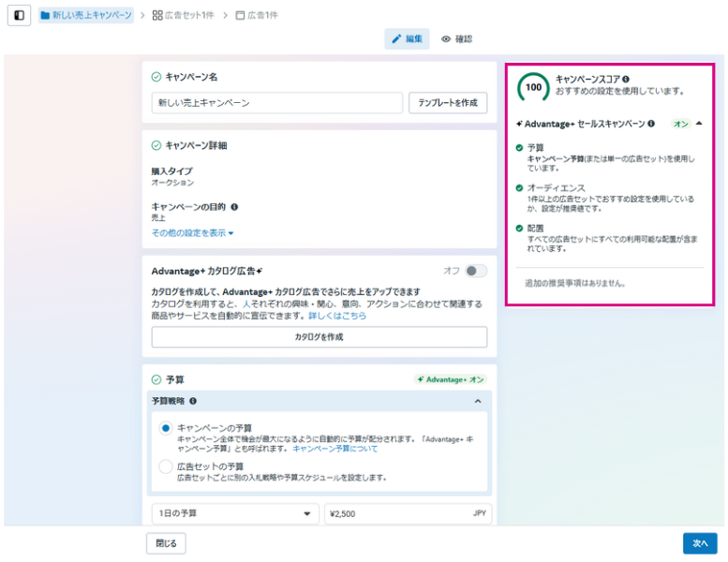The width and height of the screenshot is (728, 562).
Task: Click the campaign folder icon in breadcrumb
Action: pyautogui.click(x=45, y=16)
